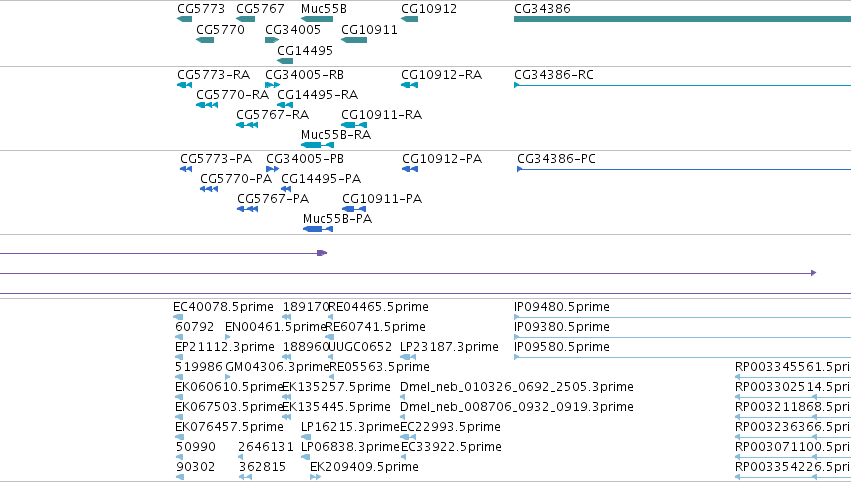Select the long CG34386 gene bar
Screen dimensions: 851x482
tap(682, 19)
